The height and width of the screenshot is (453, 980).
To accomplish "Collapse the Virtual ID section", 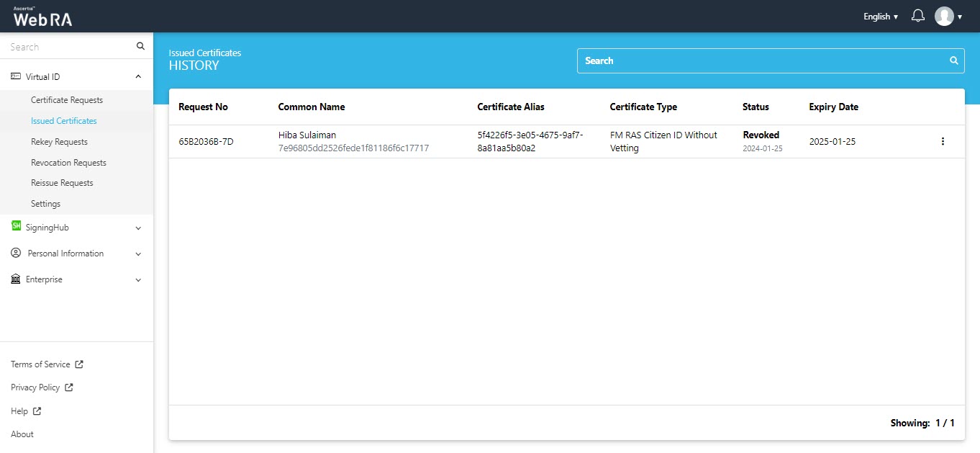I will point(138,76).
